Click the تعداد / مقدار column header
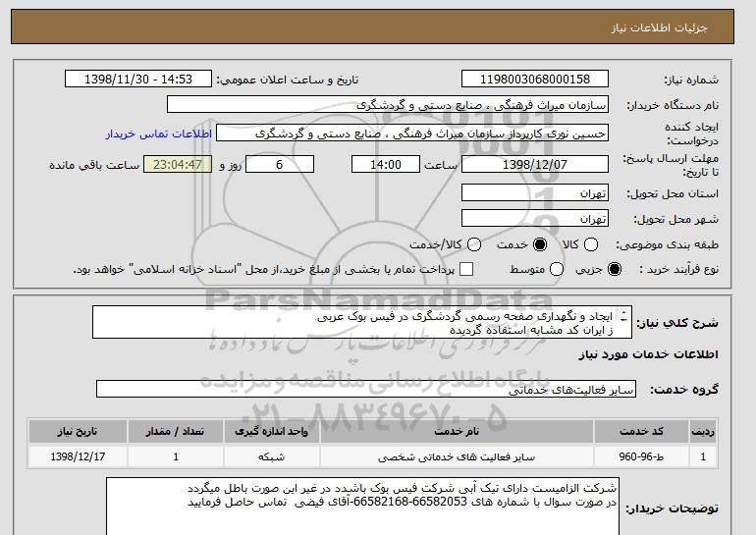 pyautogui.click(x=176, y=431)
